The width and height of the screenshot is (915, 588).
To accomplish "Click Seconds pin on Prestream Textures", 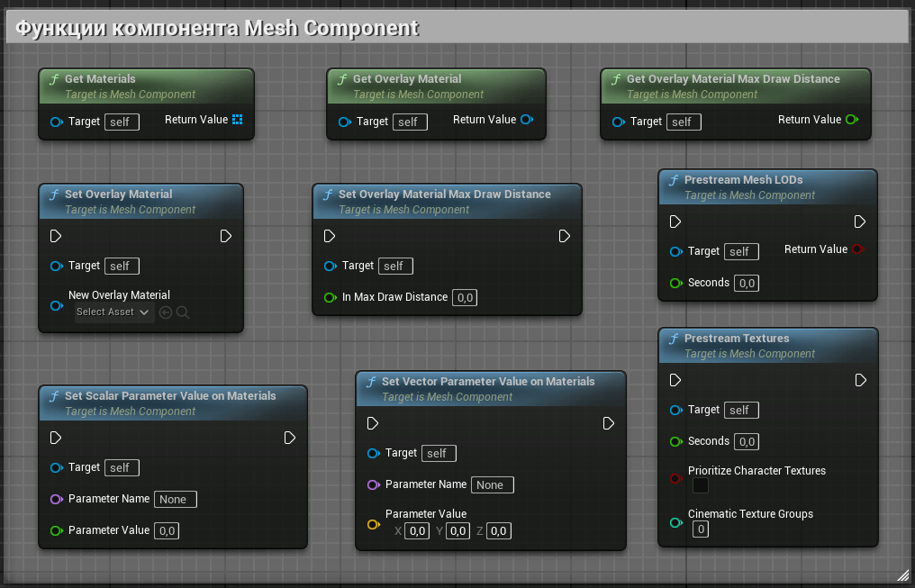I will (676, 441).
